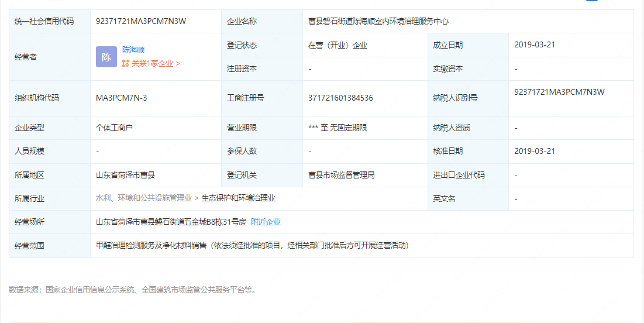The width and height of the screenshot is (644, 323).
Task: Click the 经营范围 label cell
Action: pyautogui.click(x=50, y=246)
